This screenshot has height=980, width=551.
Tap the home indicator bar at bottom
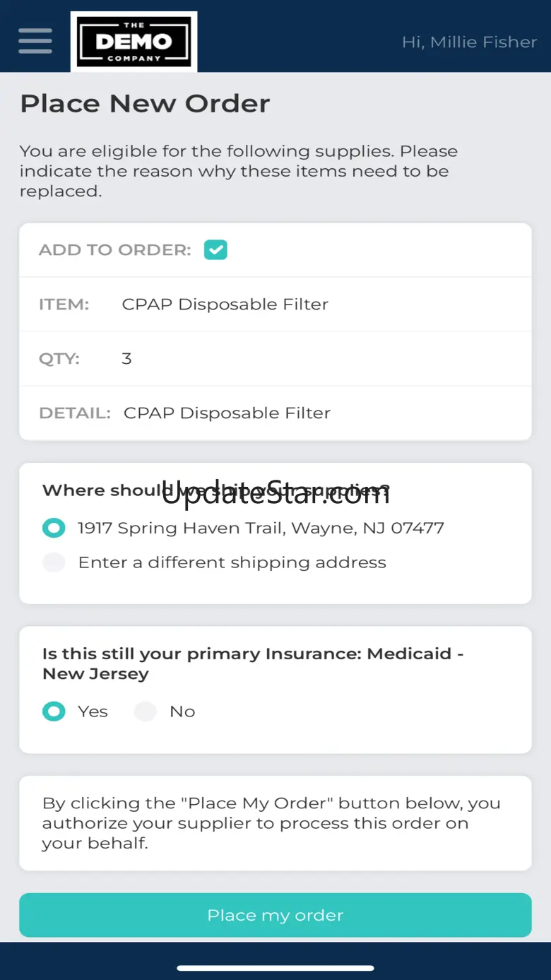(275, 968)
